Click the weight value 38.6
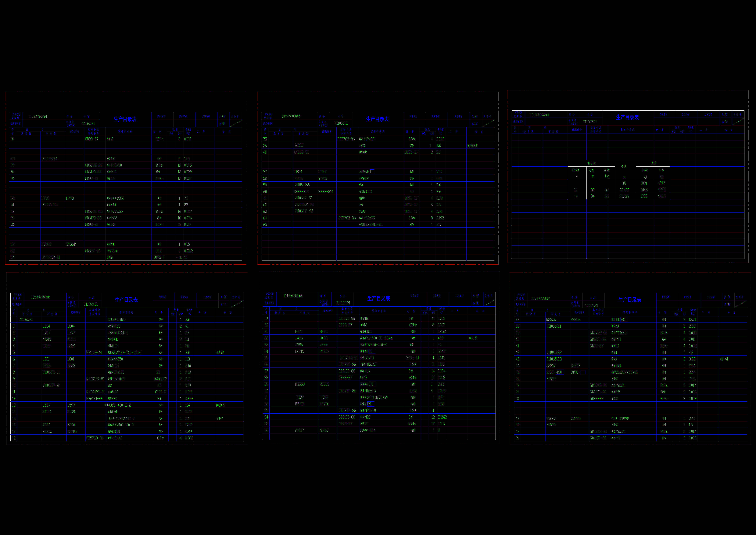Viewport: 756px width, 535px height. (692, 418)
